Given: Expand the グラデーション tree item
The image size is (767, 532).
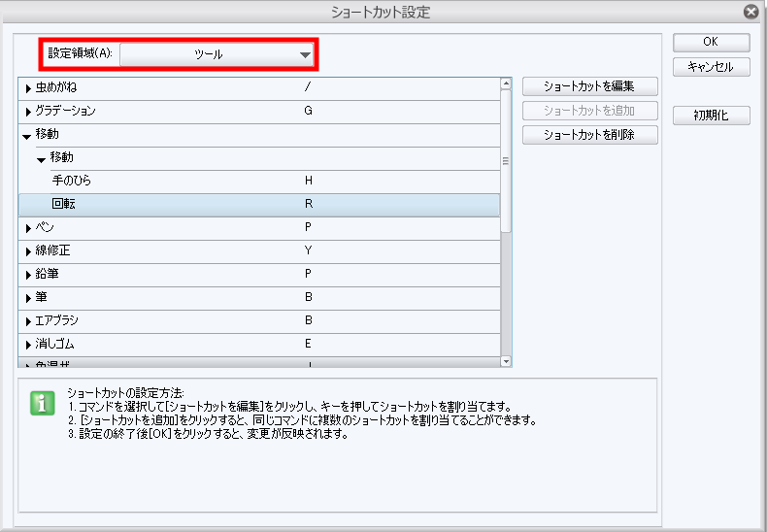Looking at the screenshot, I should pos(28,112).
